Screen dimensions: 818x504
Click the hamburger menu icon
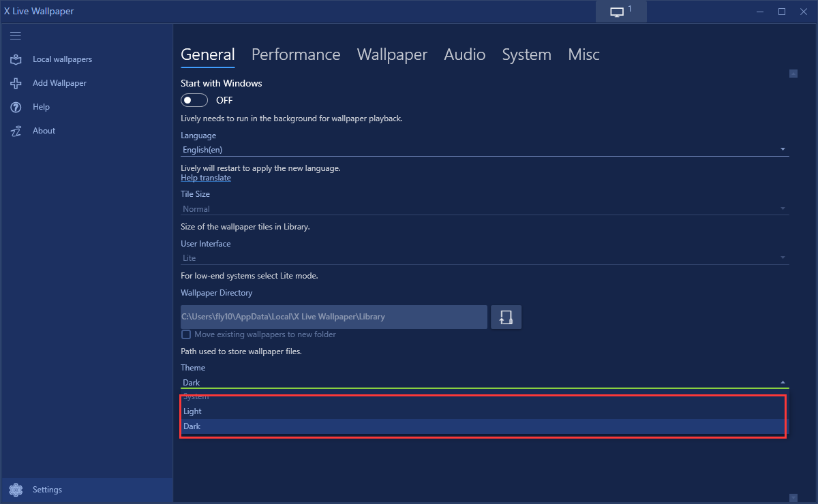pyautogui.click(x=16, y=36)
